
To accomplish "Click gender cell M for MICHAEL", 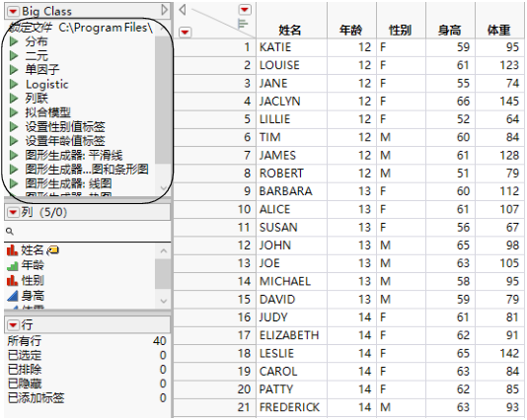I will (x=401, y=281).
